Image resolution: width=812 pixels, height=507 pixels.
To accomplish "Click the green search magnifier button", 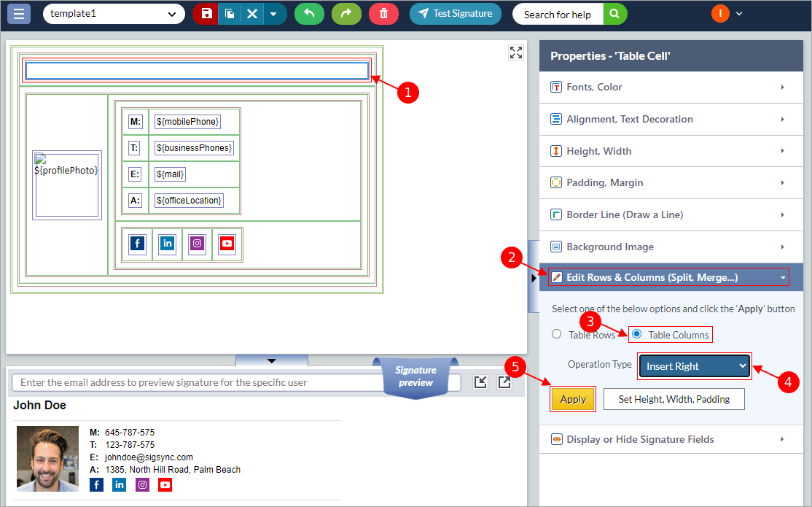I will pos(615,14).
